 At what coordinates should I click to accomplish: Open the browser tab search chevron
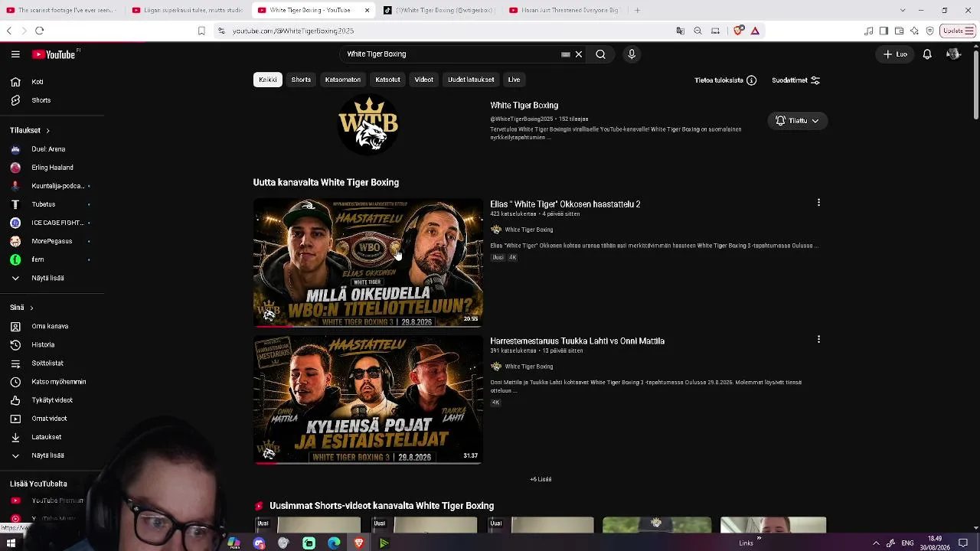pyautogui.click(x=903, y=10)
